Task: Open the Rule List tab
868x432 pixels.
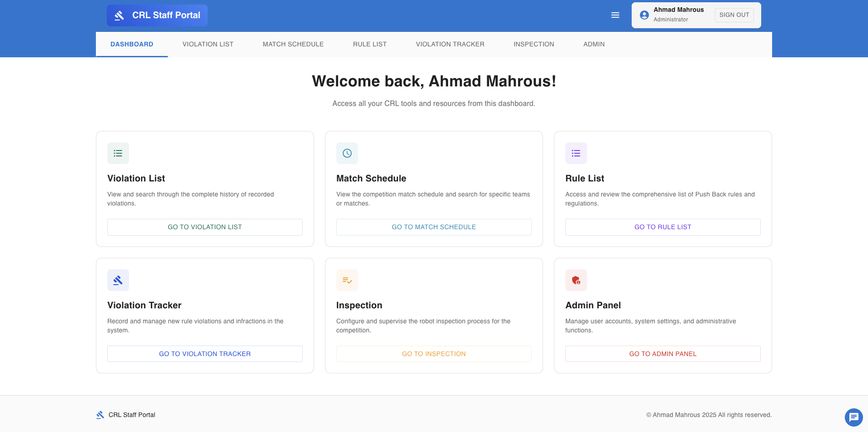Action: [x=369, y=44]
